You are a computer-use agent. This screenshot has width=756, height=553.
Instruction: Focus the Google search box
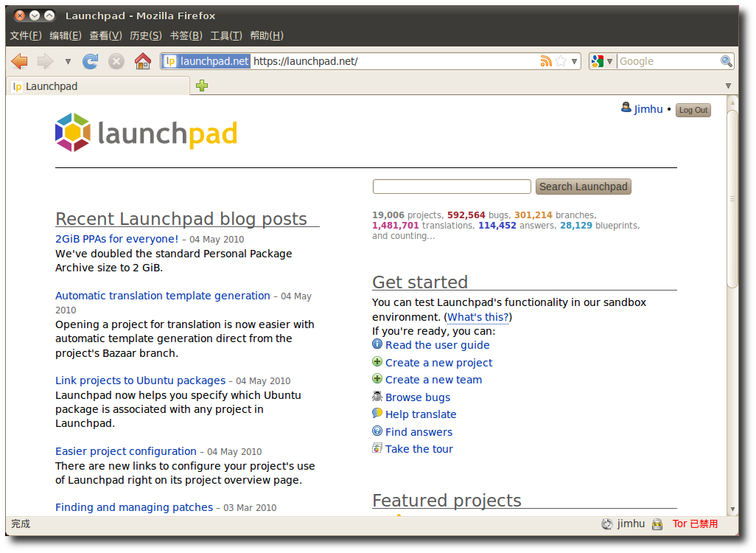pos(668,61)
